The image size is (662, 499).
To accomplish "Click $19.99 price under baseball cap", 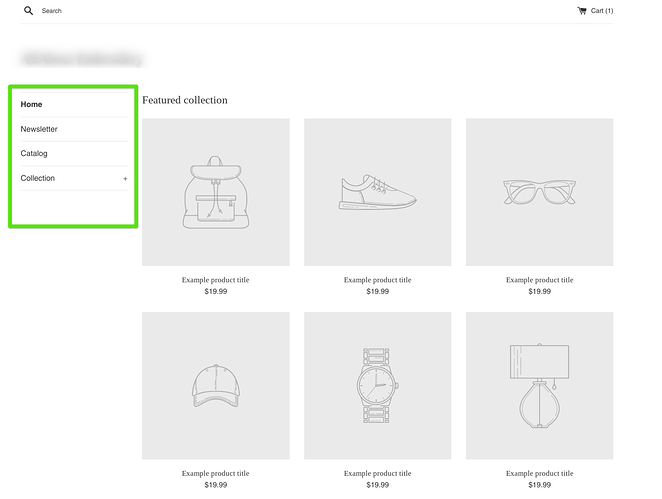I will pos(216,485).
